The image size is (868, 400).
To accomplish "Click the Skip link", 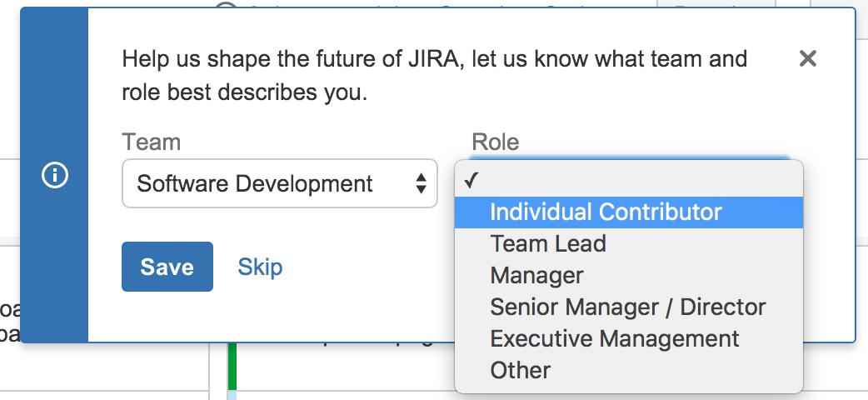I will pos(260,267).
